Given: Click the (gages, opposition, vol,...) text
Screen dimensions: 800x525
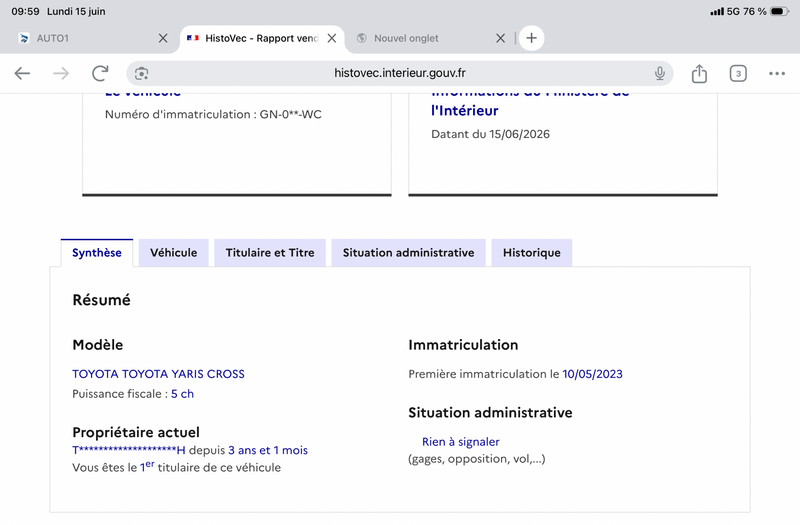Looking at the screenshot, I should pyautogui.click(x=477, y=459).
